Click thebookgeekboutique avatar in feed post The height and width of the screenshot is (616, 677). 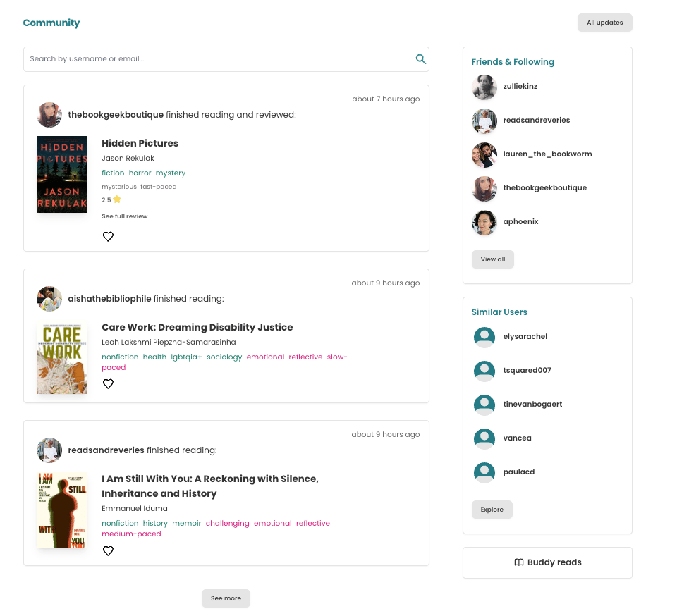point(49,115)
